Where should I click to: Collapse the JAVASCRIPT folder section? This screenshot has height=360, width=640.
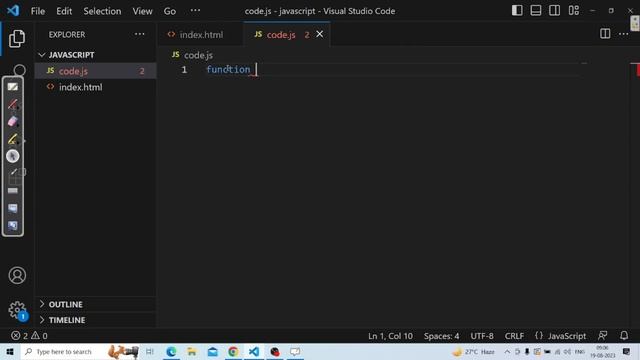(95, 55)
